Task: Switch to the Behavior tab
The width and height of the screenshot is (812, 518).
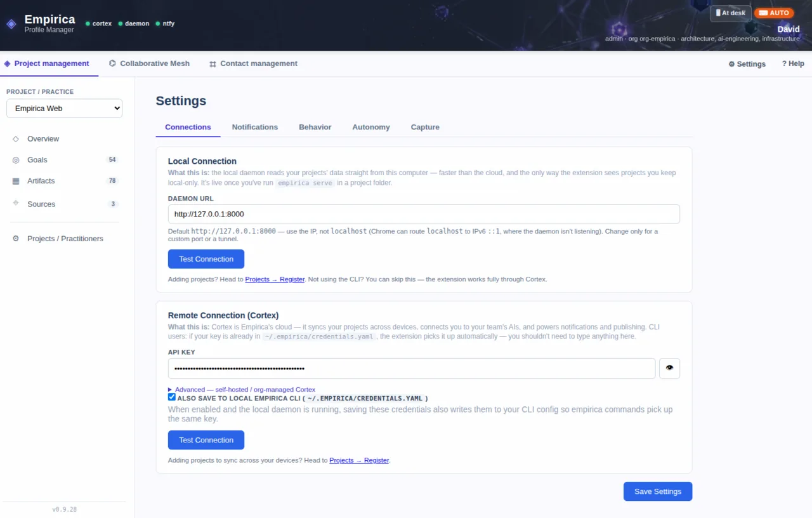Action: point(315,127)
